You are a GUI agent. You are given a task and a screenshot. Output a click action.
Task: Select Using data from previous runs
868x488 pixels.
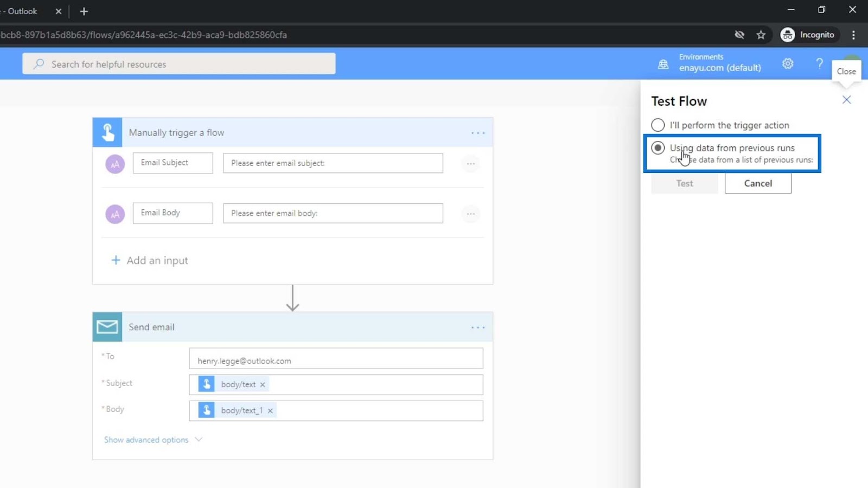click(658, 148)
